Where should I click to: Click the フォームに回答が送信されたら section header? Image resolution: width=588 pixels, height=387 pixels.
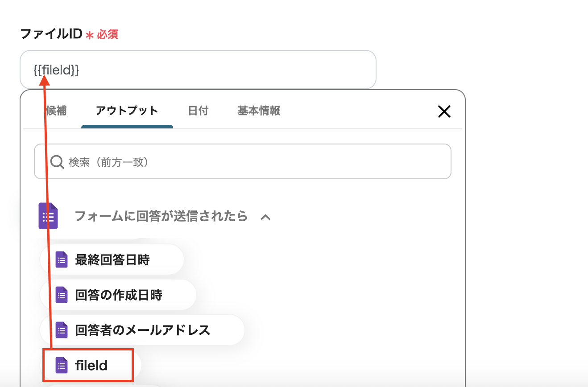pyautogui.click(x=161, y=216)
